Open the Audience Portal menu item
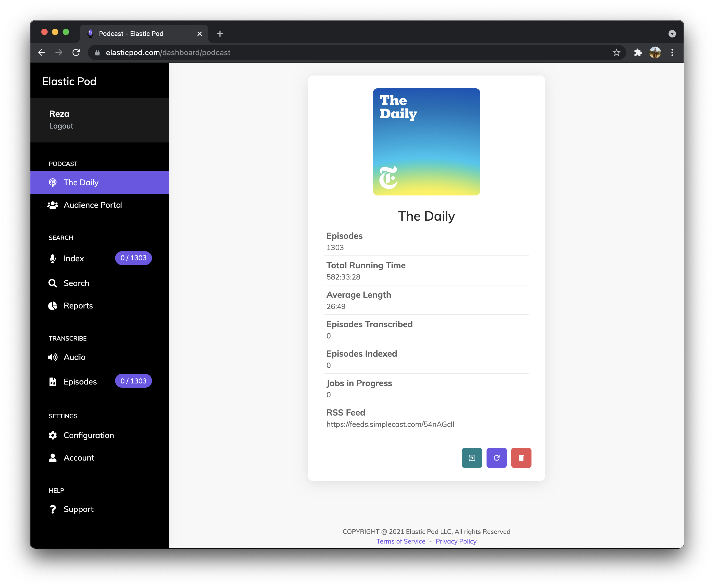This screenshot has width=714, height=588. [100, 205]
